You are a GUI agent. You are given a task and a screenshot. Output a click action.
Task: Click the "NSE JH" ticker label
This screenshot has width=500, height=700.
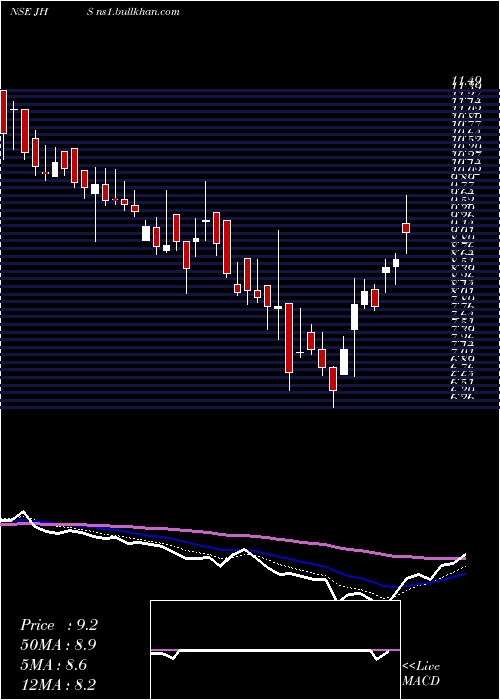(x=29, y=12)
